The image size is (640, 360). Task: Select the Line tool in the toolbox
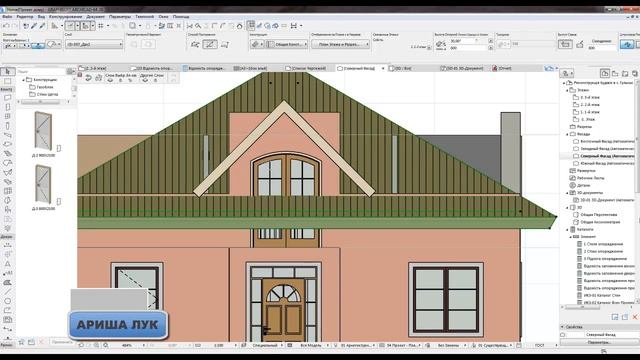[7, 291]
